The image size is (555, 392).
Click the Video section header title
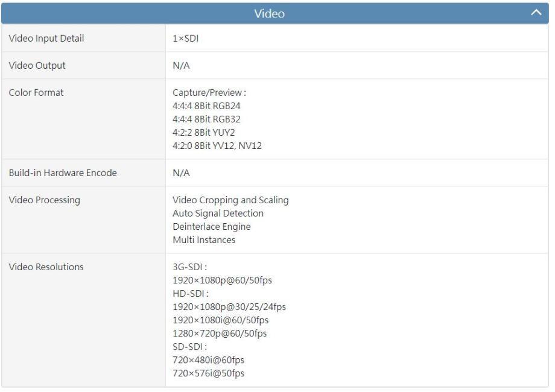[x=269, y=13]
